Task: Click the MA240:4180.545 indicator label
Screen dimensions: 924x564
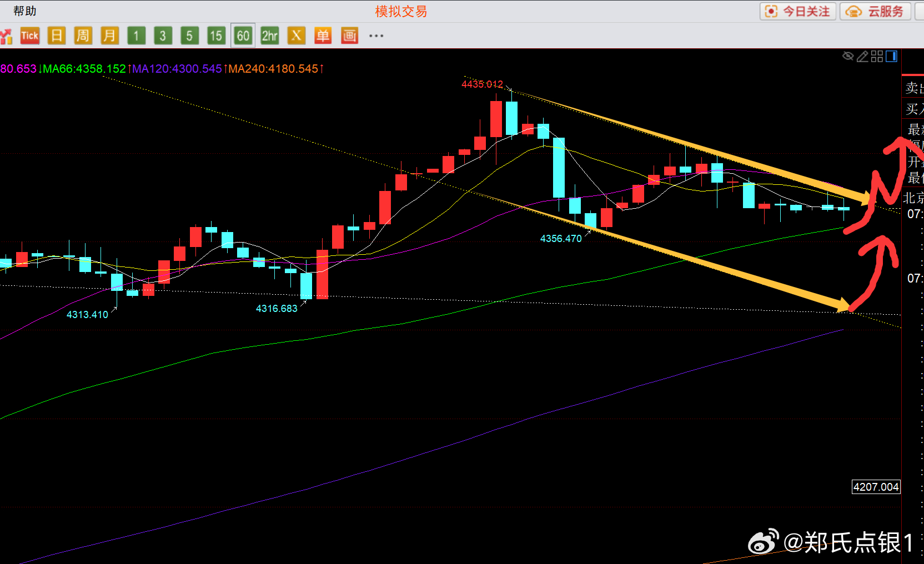Action: (273, 69)
